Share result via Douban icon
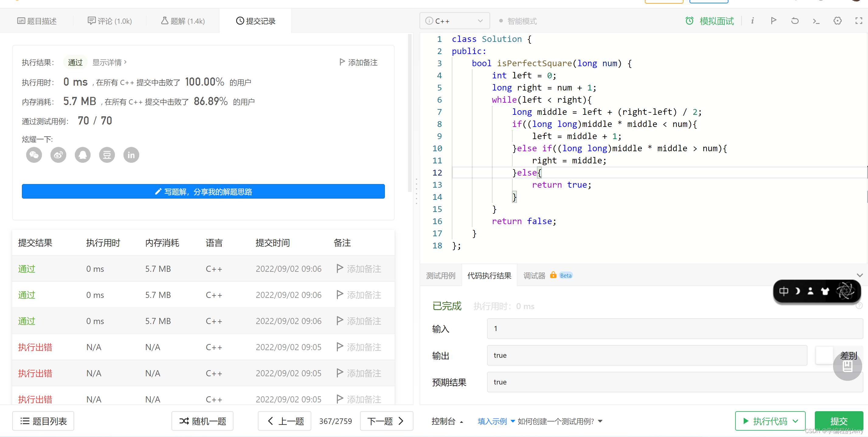Image resolution: width=868 pixels, height=437 pixels. pyautogui.click(x=107, y=155)
